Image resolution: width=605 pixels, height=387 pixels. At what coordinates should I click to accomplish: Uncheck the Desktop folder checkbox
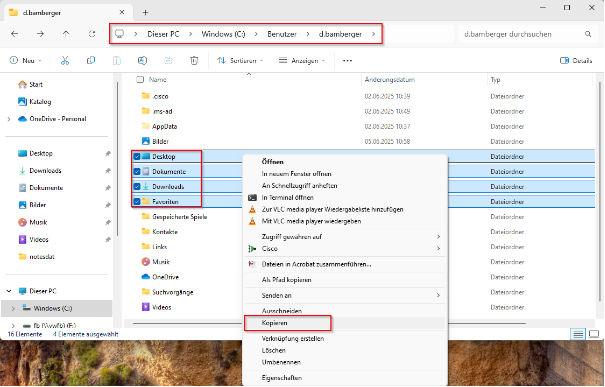tap(137, 157)
